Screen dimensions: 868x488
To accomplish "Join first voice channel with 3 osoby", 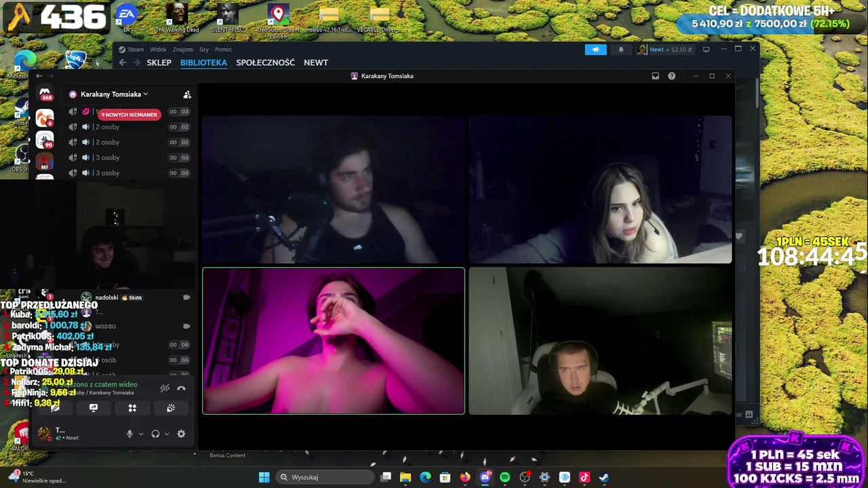I will pos(130,157).
